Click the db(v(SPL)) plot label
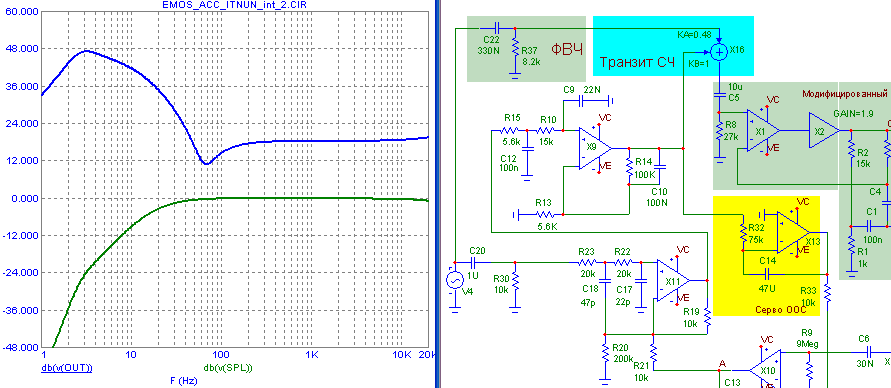This screenshot has width=891, height=388. [227, 368]
